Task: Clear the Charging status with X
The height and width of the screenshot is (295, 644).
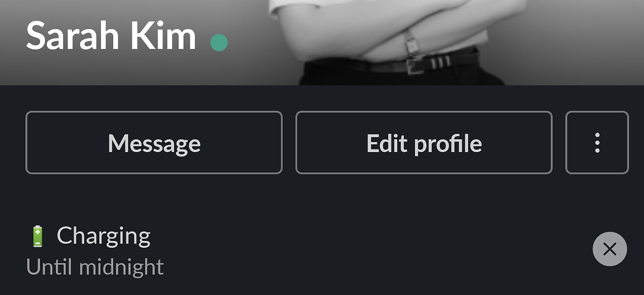Action: (610, 249)
